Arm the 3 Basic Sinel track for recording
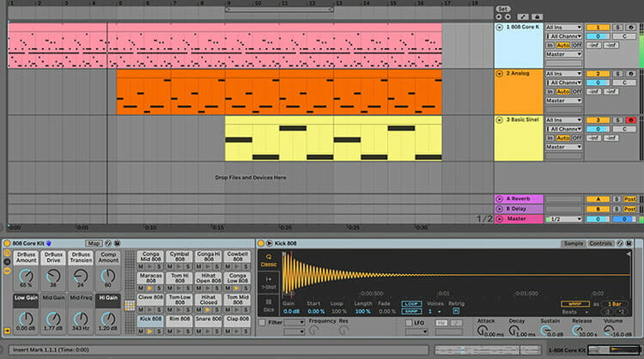This screenshot has height=359, width=644. pyautogui.click(x=631, y=120)
